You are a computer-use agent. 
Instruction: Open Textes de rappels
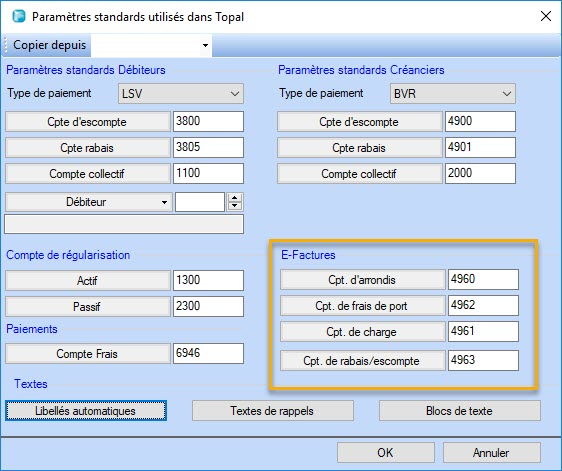[x=273, y=411]
